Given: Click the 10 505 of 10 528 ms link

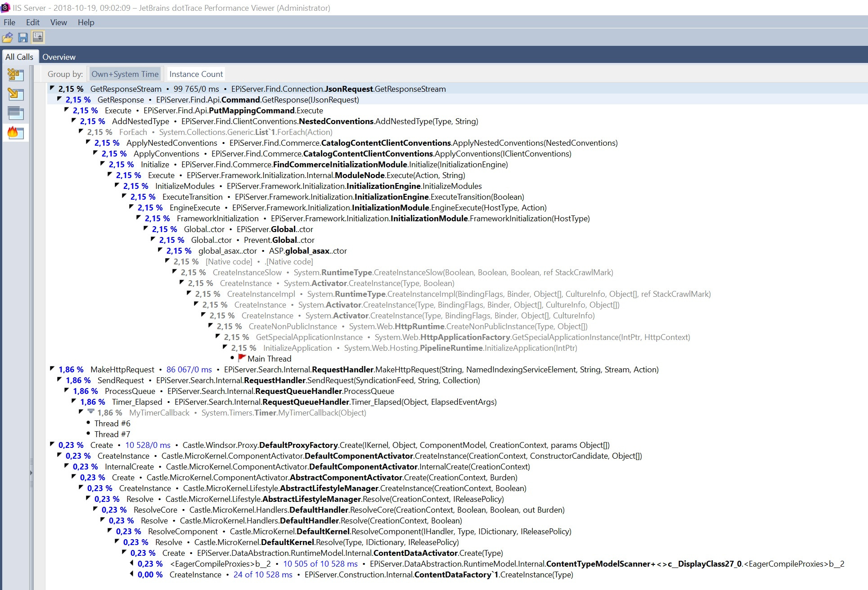Looking at the screenshot, I should click(320, 564).
